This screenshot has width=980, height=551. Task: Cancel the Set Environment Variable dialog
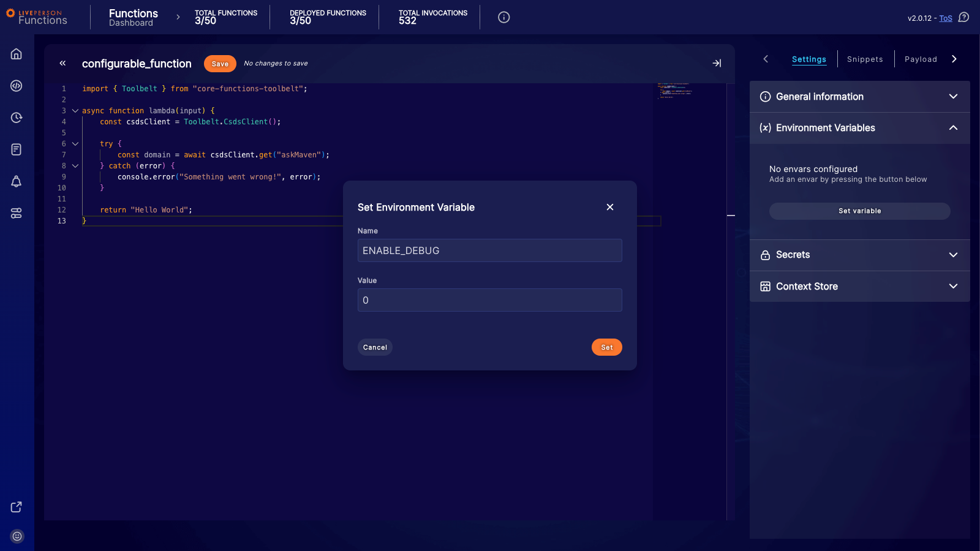(375, 347)
